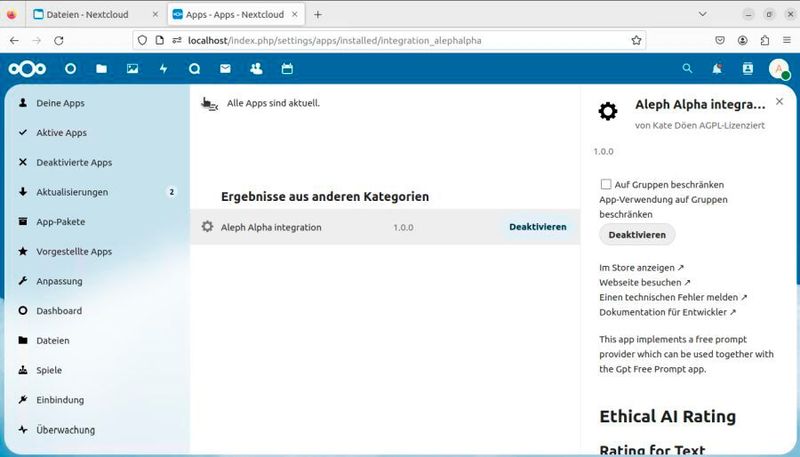Close the Dateien - Nextcloud tab
Image resolution: width=800 pixels, height=457 pixels.
[155, 14]
